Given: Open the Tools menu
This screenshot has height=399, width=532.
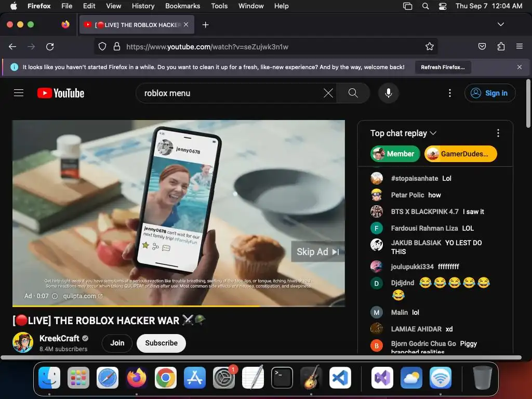Looking at the screenshot, I should (219, 6).
